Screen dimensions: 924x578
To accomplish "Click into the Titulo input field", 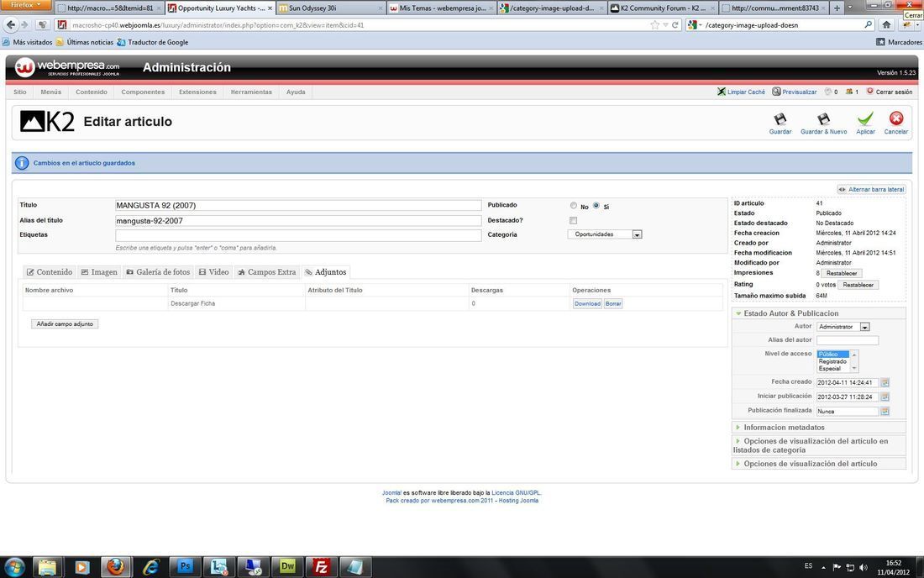I will (298, 205).
